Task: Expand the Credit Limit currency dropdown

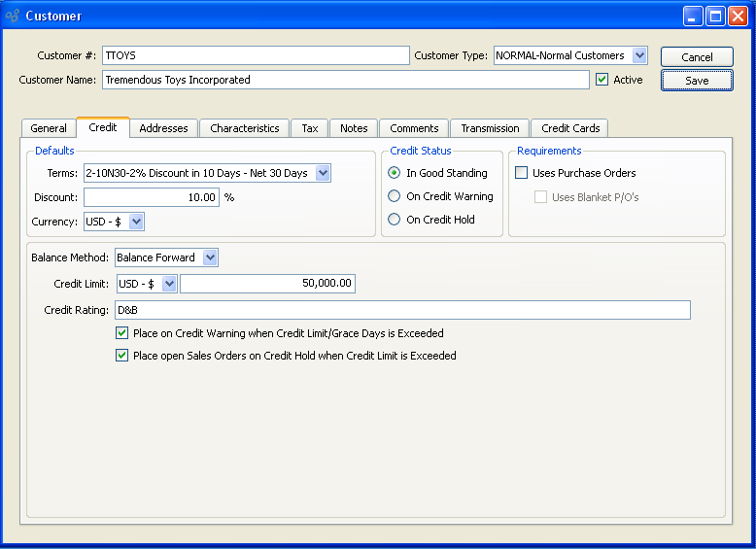Action: point(169,284)
